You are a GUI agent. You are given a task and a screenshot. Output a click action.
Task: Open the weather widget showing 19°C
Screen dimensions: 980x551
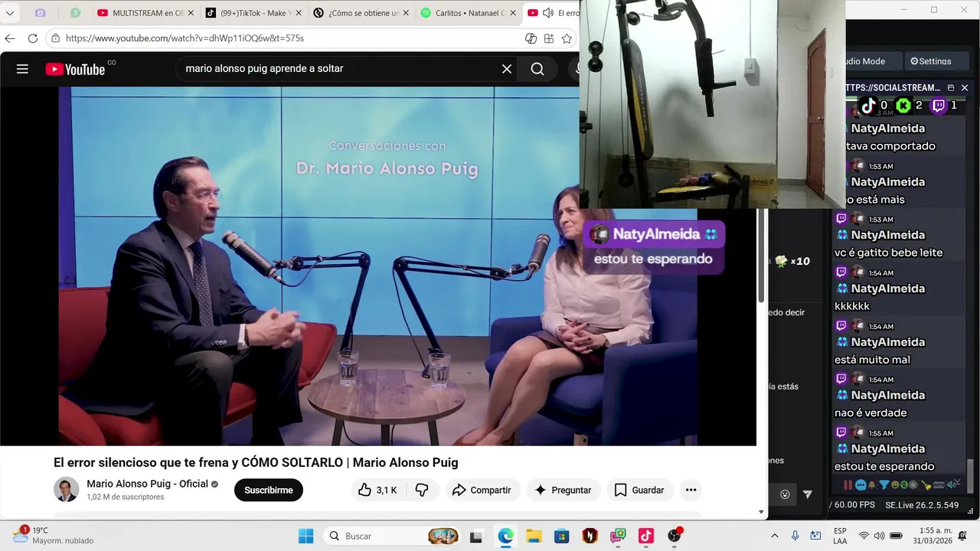54,536
